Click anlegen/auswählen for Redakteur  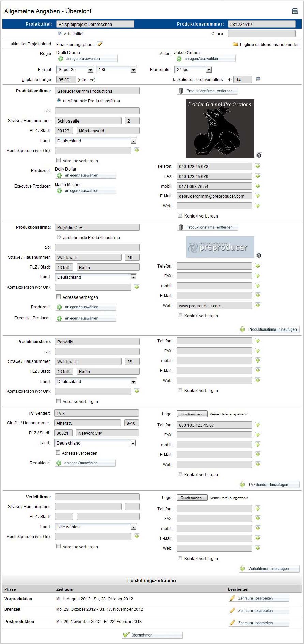[x=85, y=463]
